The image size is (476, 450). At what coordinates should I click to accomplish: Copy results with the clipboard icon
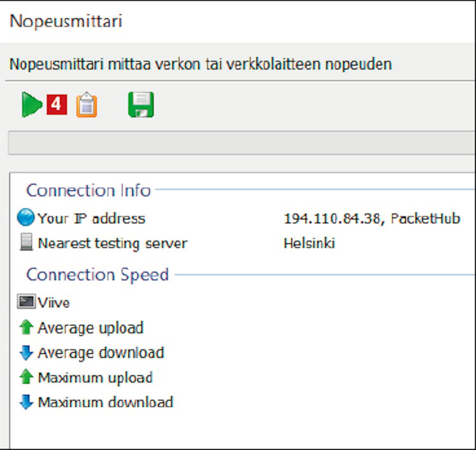(87, 105)
